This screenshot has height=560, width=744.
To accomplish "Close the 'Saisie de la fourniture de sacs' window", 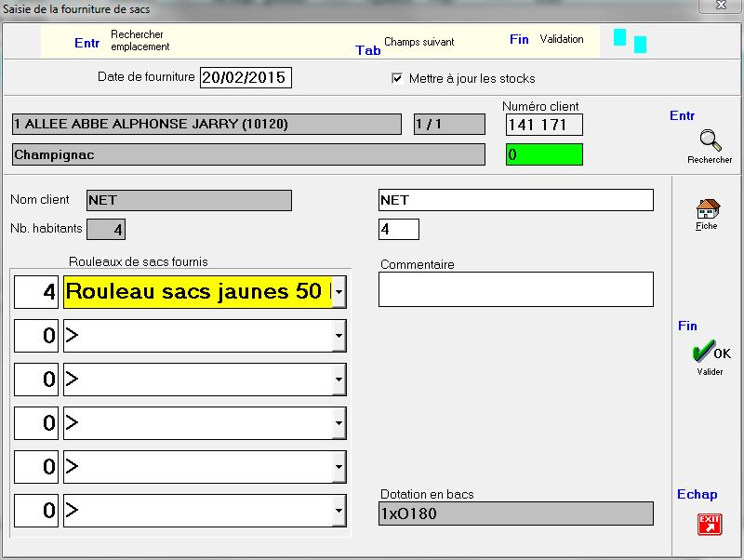I will coord(721,7).
